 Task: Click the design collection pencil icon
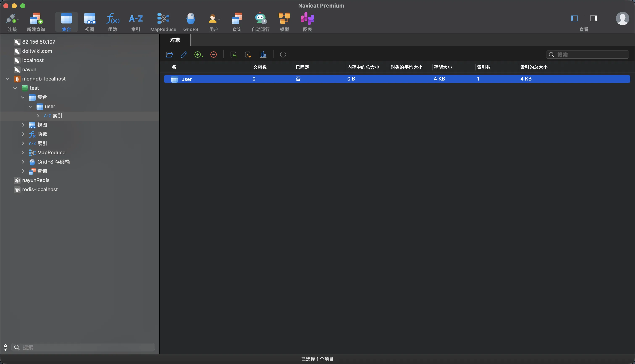[184, 55]
